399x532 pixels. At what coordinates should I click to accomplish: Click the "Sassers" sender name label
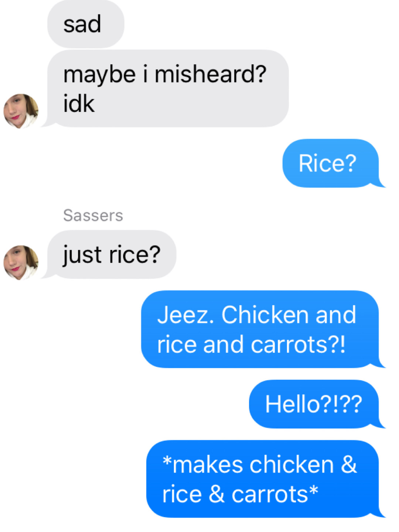tap(93, 215)
